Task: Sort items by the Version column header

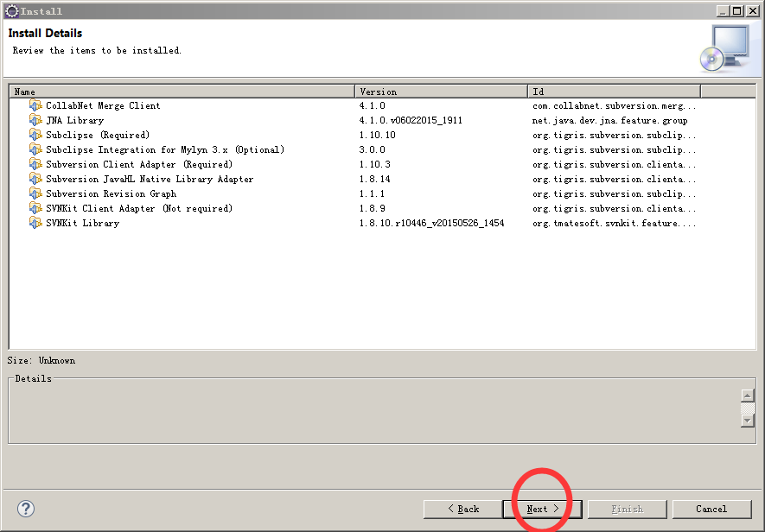Action: click(441, 92)
